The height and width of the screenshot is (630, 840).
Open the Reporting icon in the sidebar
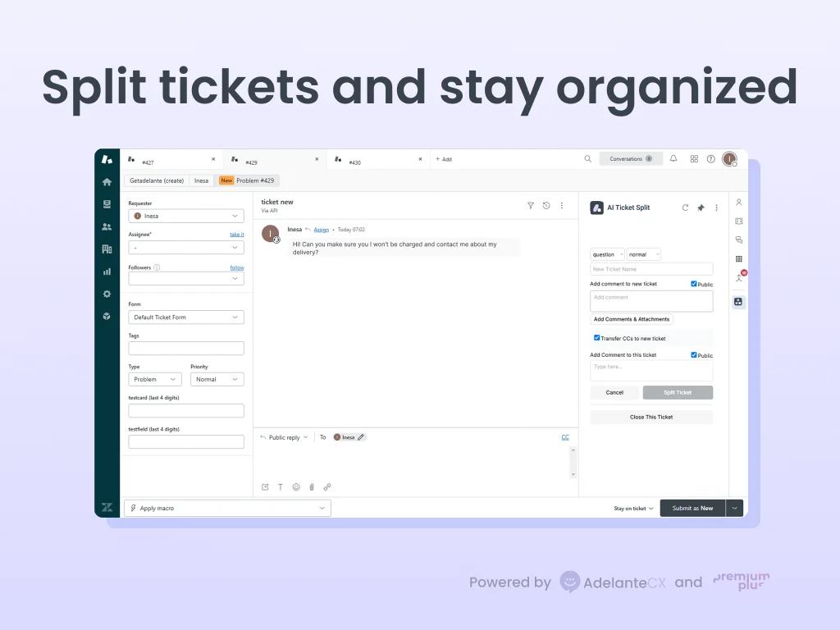tap(107, 271)
